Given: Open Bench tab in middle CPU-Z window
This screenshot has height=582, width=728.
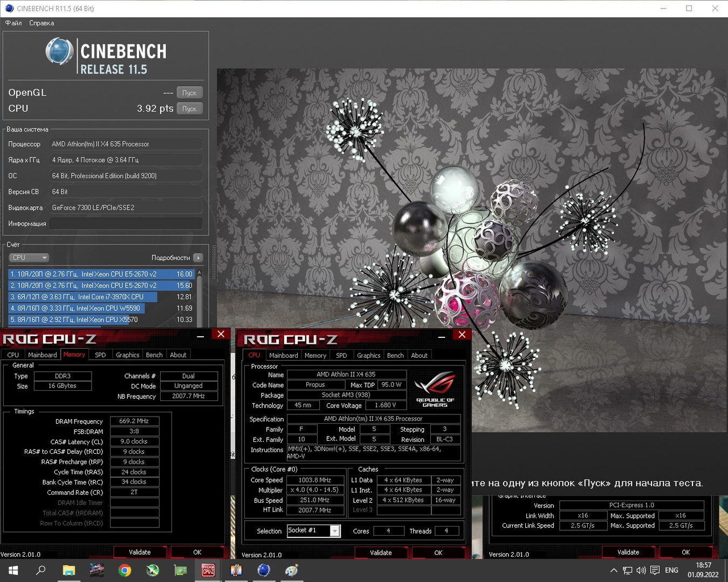Looking at the screenshot, I should [395, 355].
